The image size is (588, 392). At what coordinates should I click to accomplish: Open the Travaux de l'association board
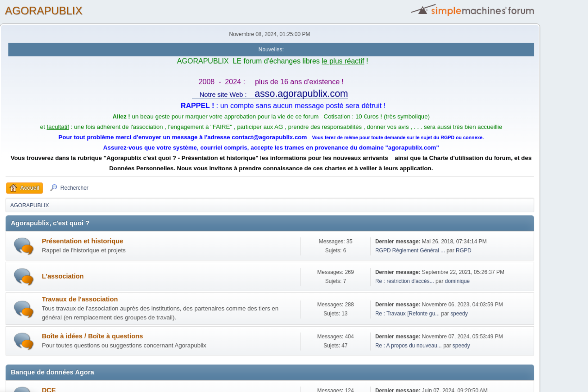pos(80,299)
